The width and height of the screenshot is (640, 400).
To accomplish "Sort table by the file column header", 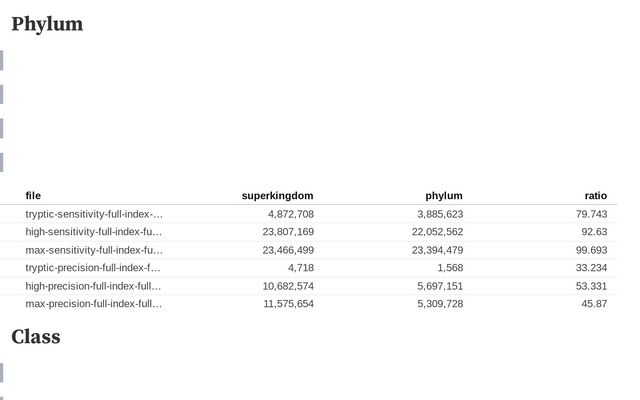I will tap(33, 196).
